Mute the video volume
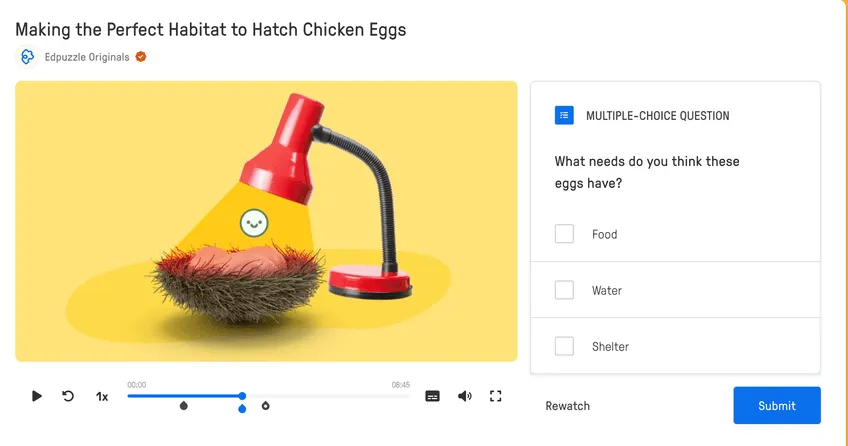Viewport: 848px width, 446px height. pos(465,396)
